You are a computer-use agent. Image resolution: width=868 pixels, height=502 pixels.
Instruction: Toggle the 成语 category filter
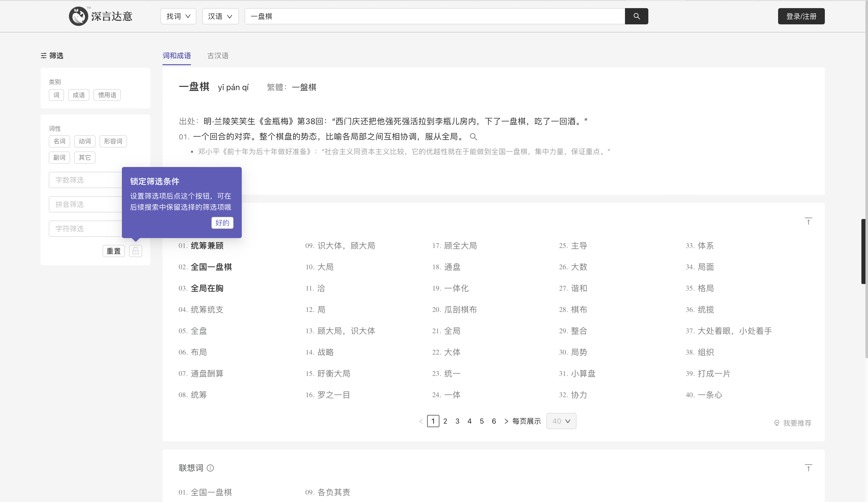pyautogui.click(x=78, y=95)
